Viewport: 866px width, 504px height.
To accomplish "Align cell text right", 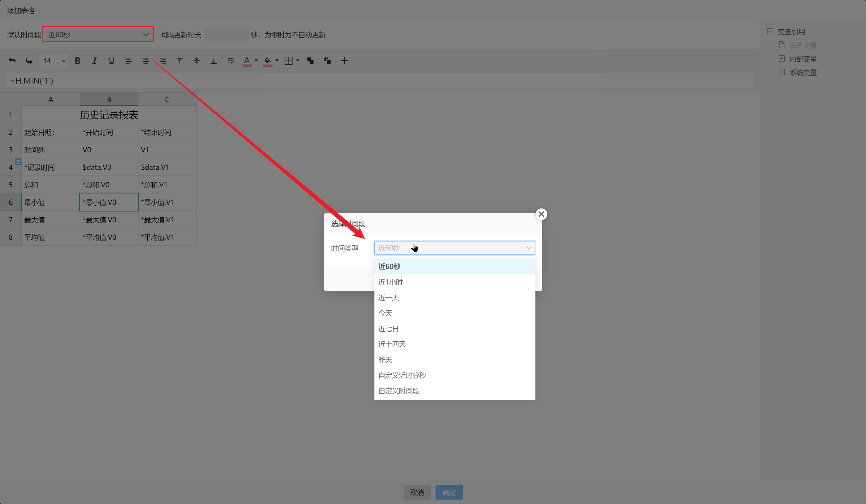I will click(163, 61).
